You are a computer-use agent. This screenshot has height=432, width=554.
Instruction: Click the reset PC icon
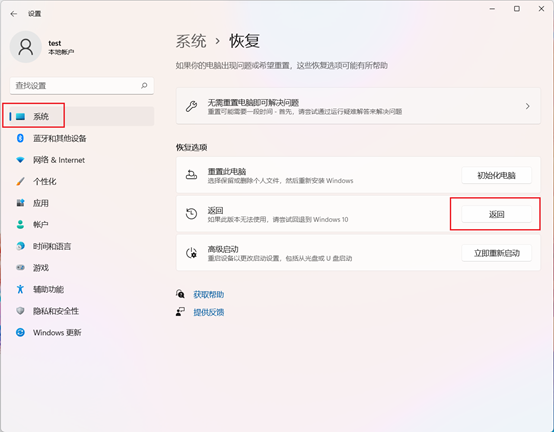[191, 175]
